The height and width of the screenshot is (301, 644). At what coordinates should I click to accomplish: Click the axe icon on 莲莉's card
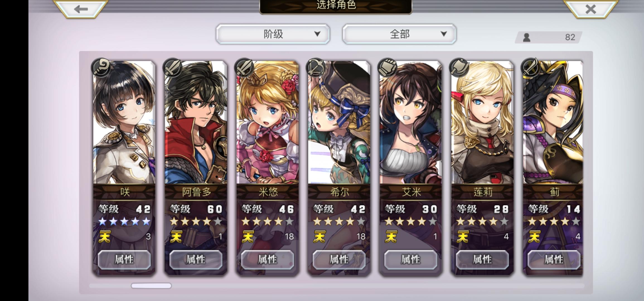click(459, 68)
